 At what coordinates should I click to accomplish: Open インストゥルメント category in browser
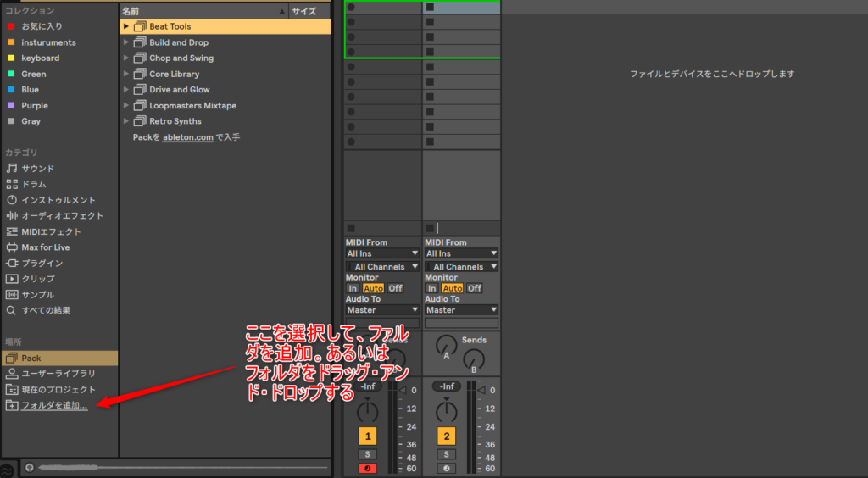[x=58, y=200]
